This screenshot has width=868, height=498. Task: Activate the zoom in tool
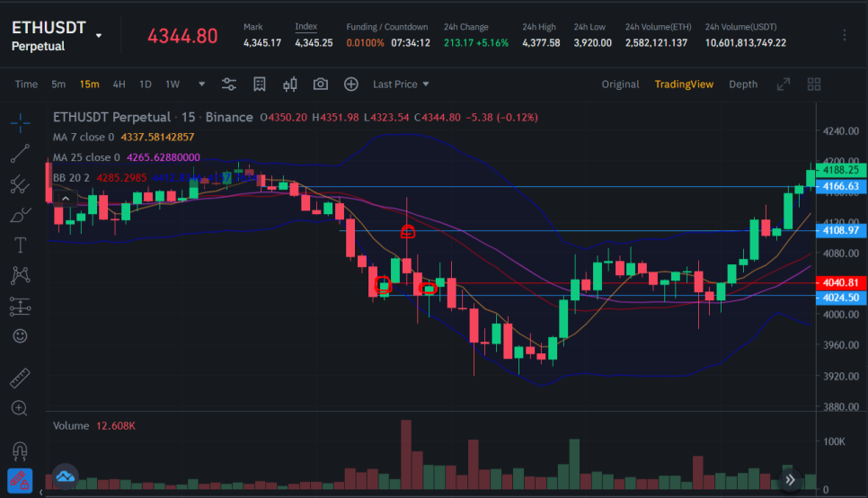coord(20,408)
